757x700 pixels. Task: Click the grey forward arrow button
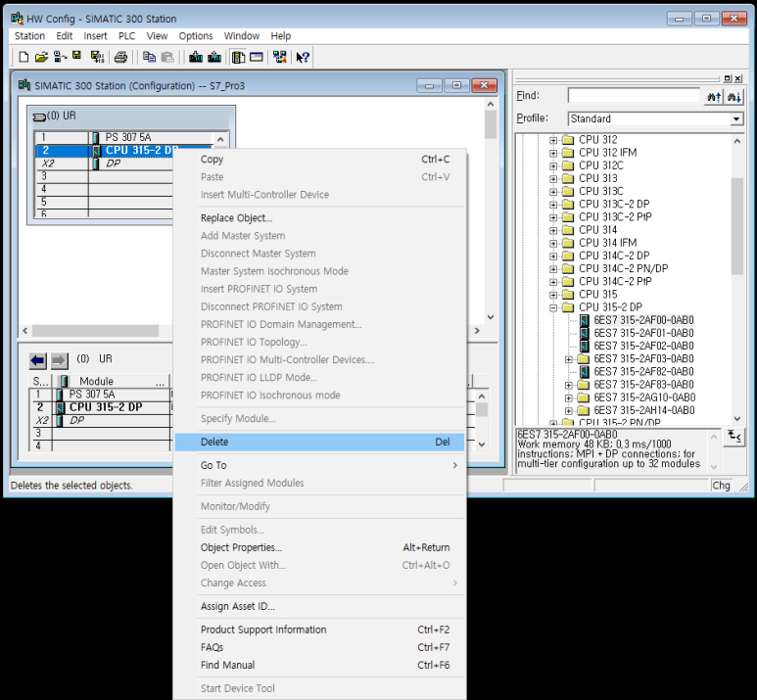(60, 360)
